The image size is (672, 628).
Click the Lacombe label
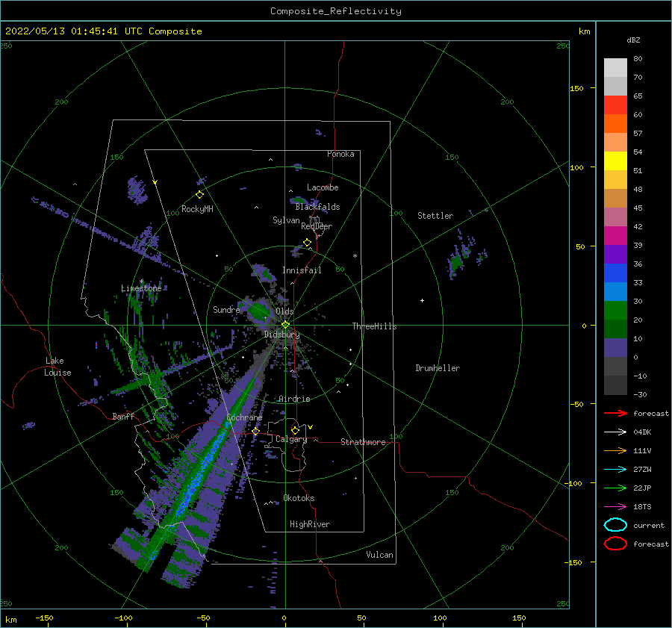coord(323,187)
